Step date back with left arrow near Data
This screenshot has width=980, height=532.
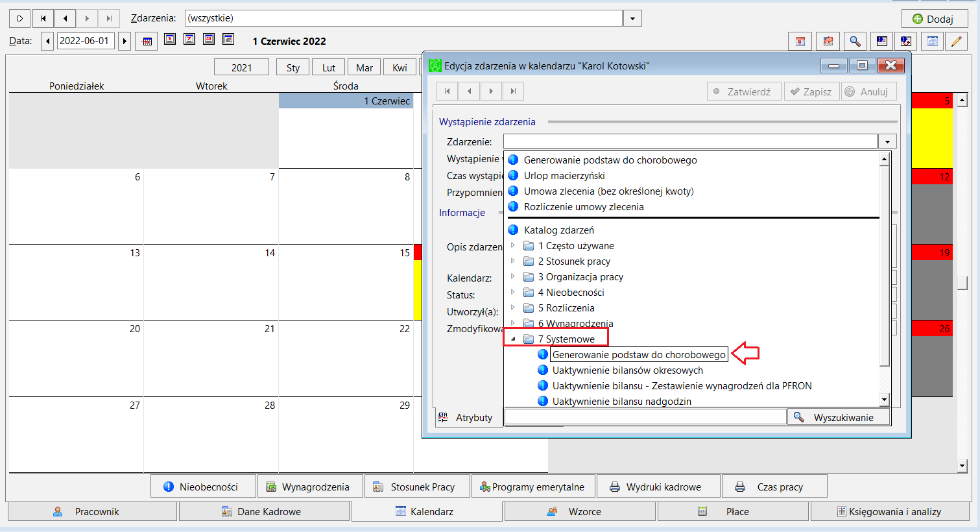coord(47,41)
